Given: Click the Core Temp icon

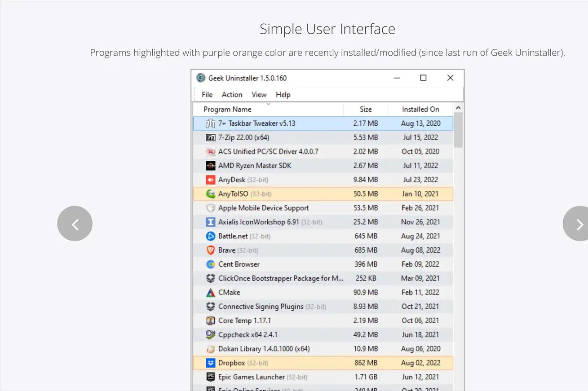Looking at the screenshot, I should click(x=210, y=321).
